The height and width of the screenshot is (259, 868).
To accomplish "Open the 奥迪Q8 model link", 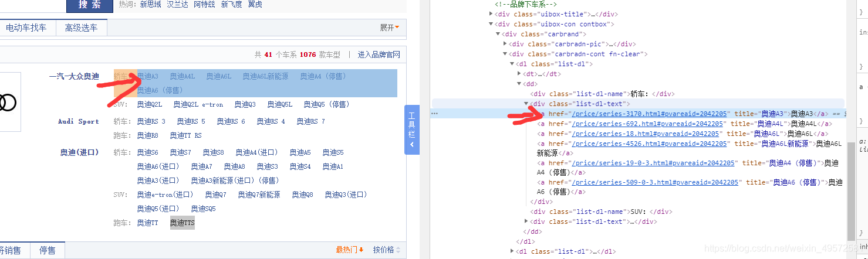I will tap(303, 195).
